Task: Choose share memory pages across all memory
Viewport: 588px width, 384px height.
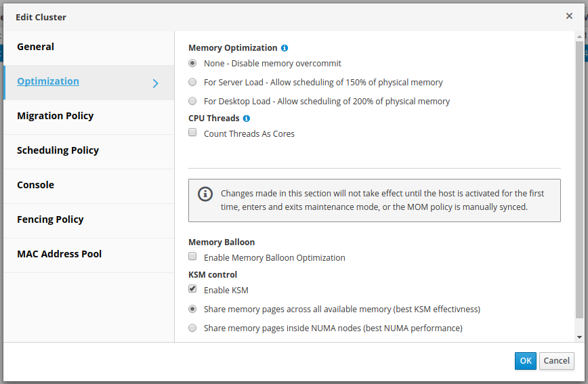Action: [x=192, y=310]
